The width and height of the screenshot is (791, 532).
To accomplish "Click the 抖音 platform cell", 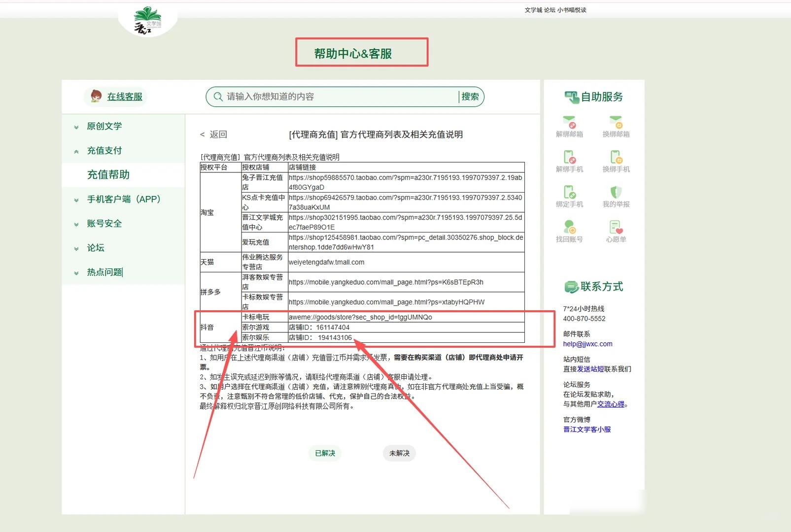I will (220, 328).
